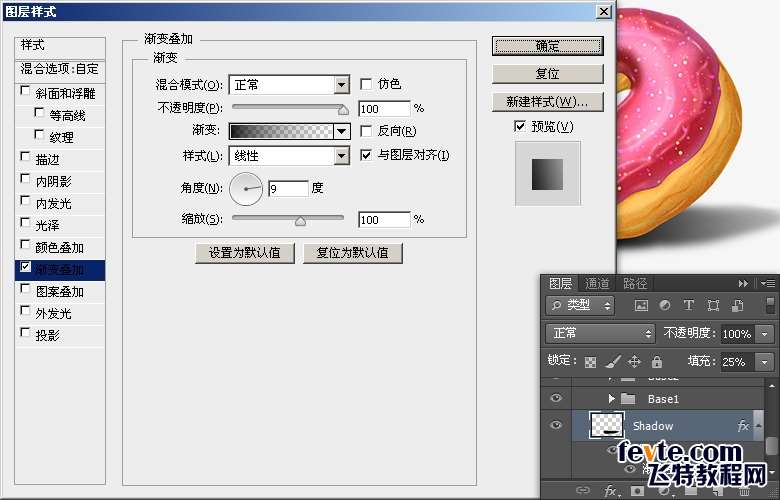
Task: Add layer style via bottom fx icon
Action: pyautogui.click(x=610, y=491)
